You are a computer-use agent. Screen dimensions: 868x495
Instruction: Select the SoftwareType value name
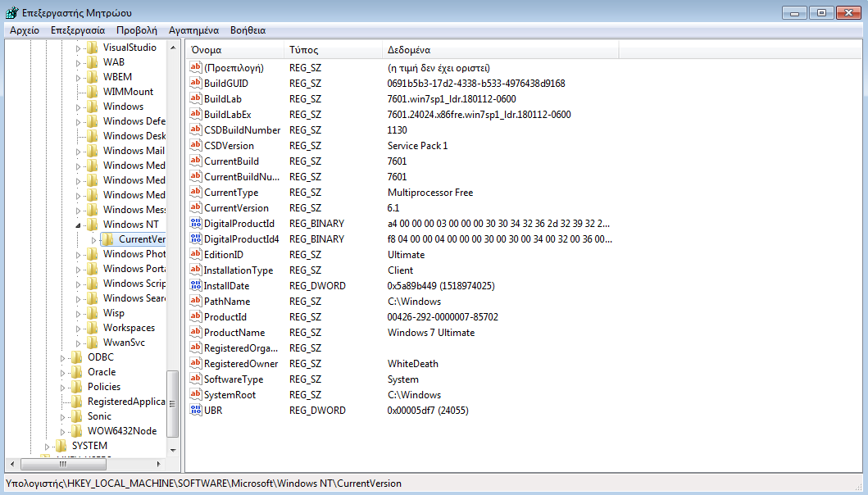233,379
